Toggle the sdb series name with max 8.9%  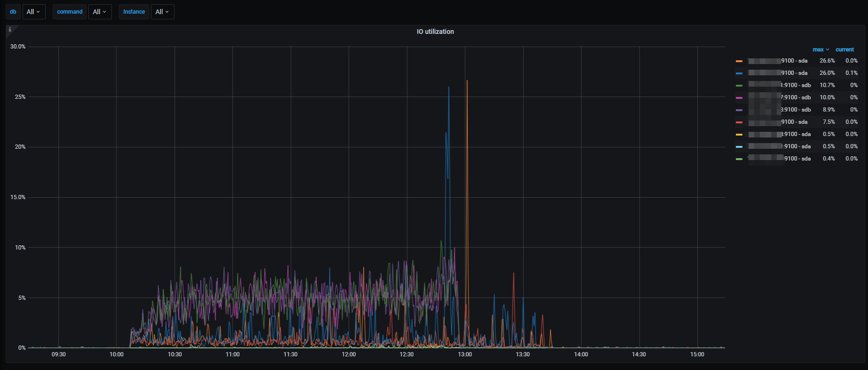point(780,110)
